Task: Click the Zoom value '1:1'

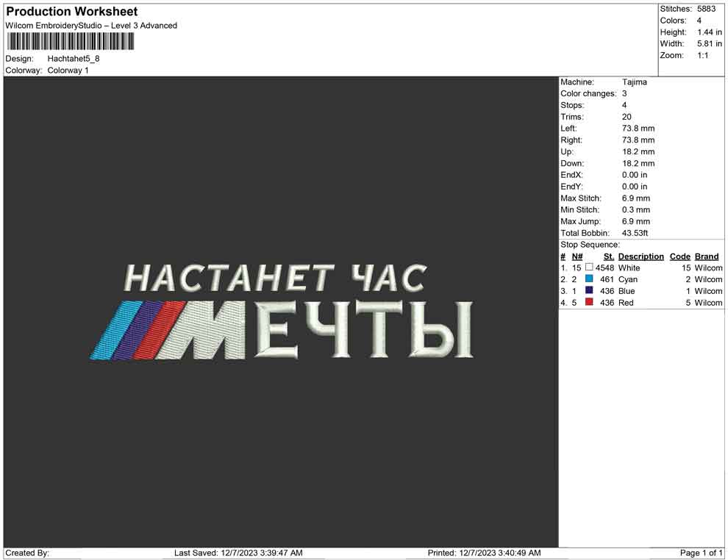Action: point(702,55)
